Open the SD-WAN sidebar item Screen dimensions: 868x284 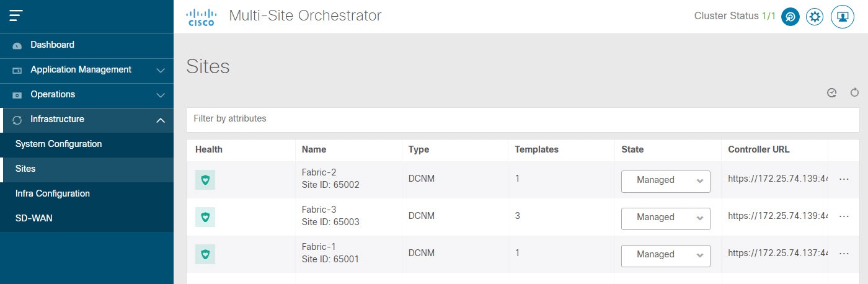click(x=87, y=218)
